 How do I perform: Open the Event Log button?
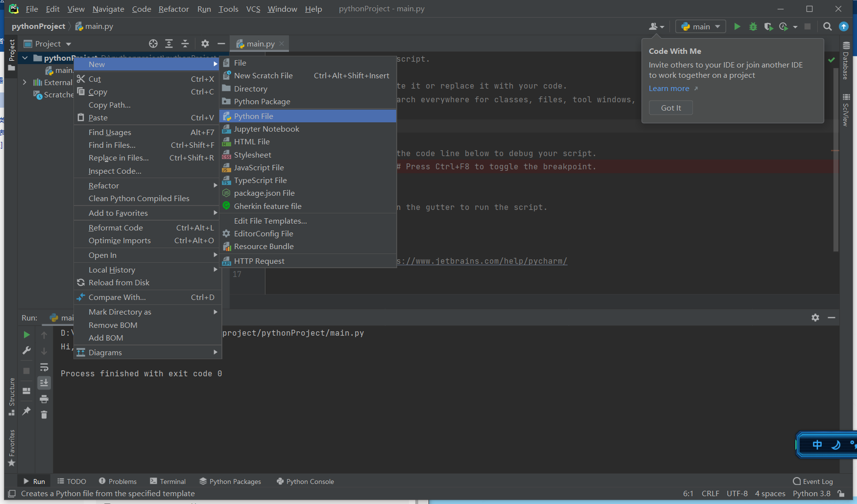tap(813, 481)
